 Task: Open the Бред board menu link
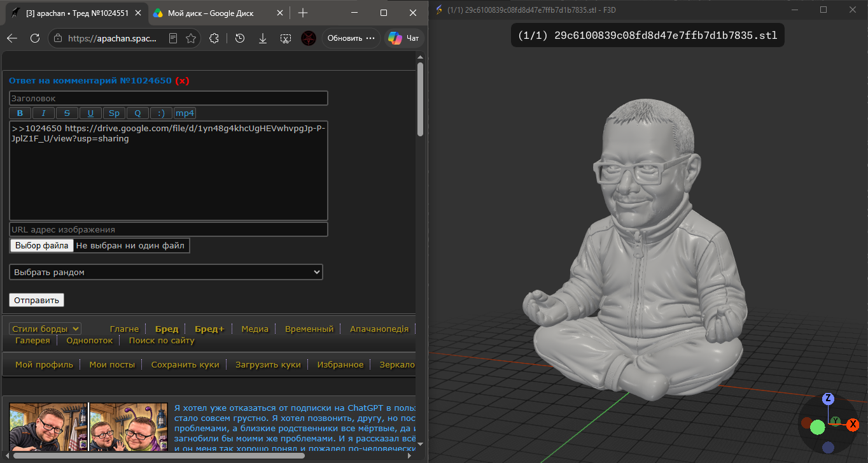coord(167,329)
